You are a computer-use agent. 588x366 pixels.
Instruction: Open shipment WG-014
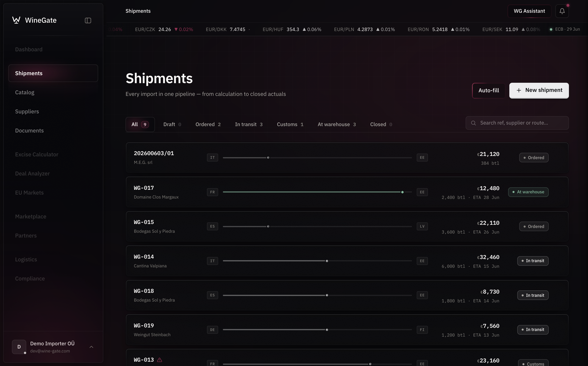(347, 261)
